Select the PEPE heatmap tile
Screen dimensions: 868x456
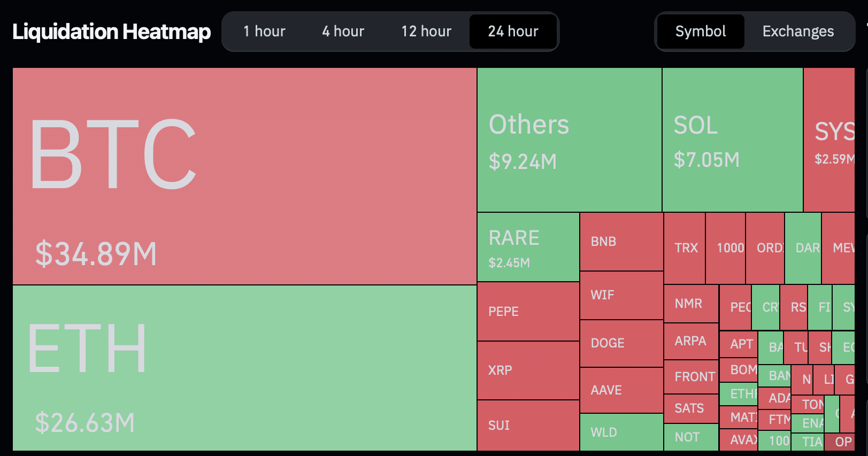point(528,312)
